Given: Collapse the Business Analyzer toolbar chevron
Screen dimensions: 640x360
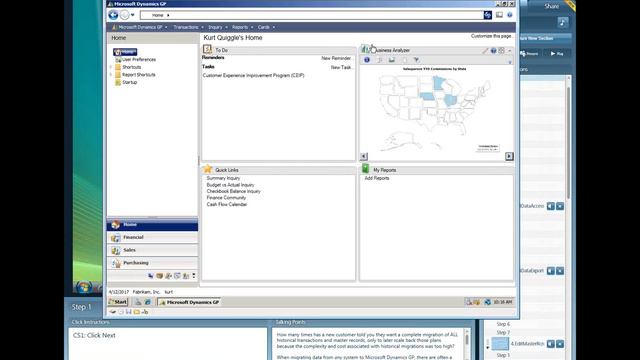Looking at the screenshot, I should click(x=510, y=62).
